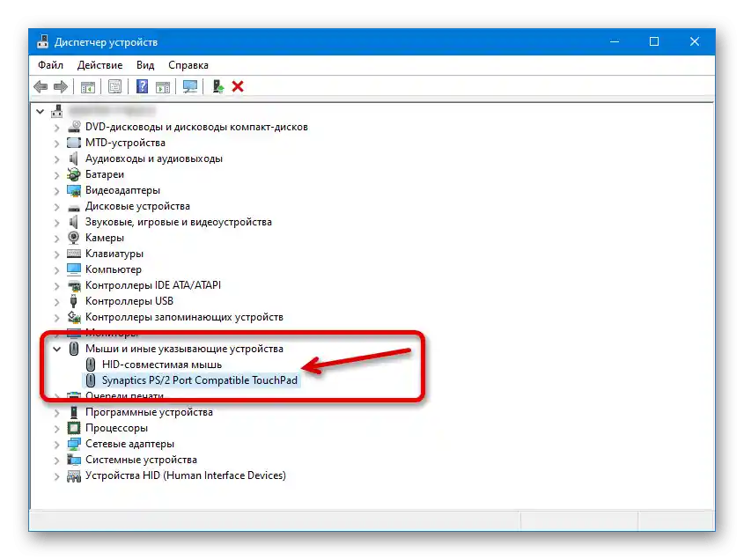Click the computer root node icon

point(57,111)
